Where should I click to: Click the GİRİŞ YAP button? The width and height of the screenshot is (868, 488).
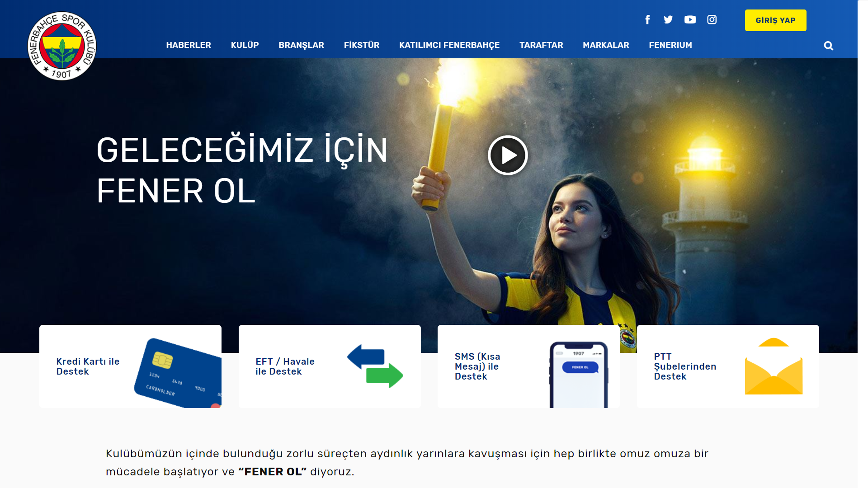(x=775, y=20)
